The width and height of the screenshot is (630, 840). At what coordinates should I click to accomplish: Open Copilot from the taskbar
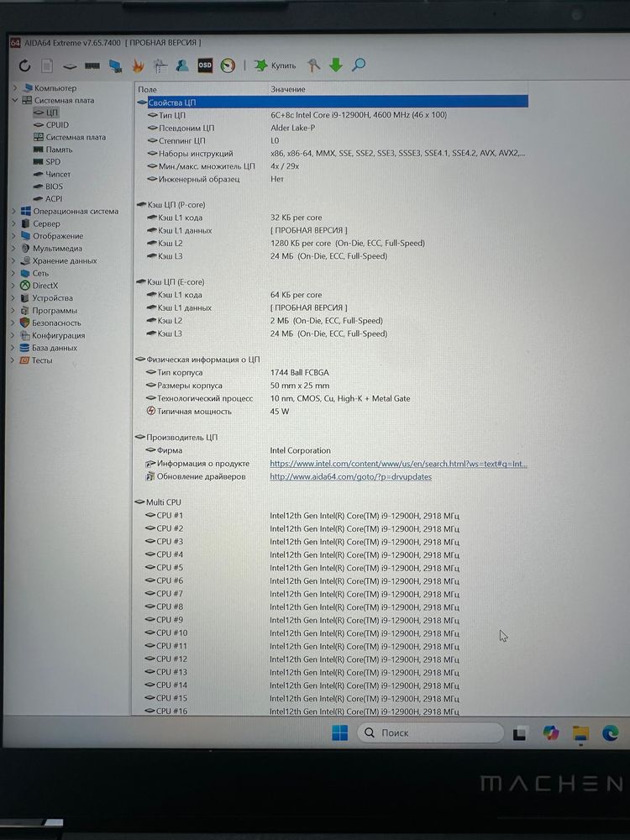click(x=550, y=732)
